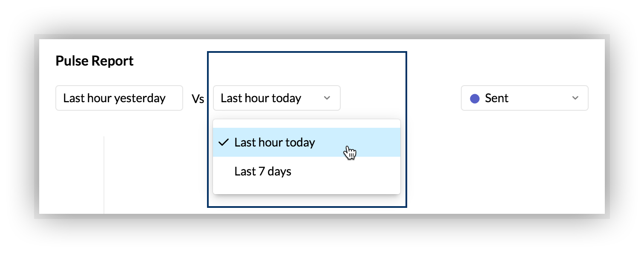
Task: Click the word Sent in the selector
Action: (497, 98)
